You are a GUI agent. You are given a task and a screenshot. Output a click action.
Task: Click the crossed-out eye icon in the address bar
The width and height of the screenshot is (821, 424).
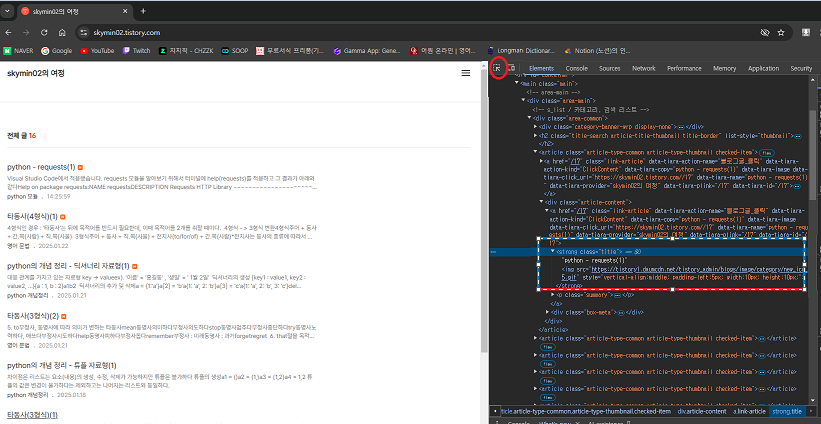click(x=764, y=32)
